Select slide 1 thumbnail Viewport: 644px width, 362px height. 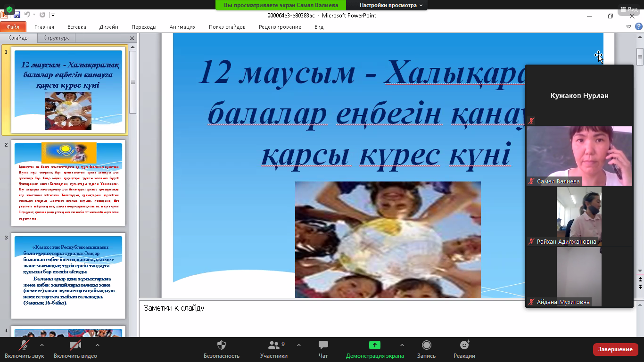68,90
